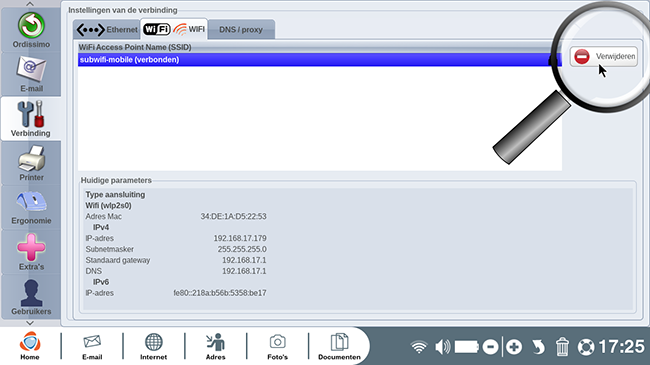Select the Printer sidebar icon

click(x=31, y=163)
